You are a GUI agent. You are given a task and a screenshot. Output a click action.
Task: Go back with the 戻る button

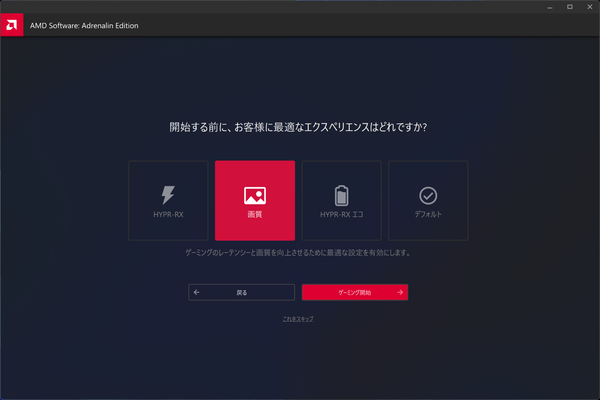241,292
